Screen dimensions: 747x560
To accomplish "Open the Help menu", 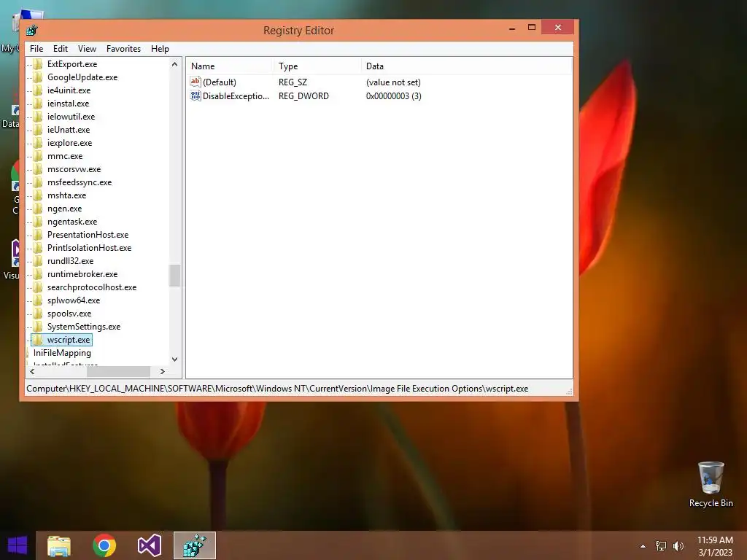I will point(160,49).
